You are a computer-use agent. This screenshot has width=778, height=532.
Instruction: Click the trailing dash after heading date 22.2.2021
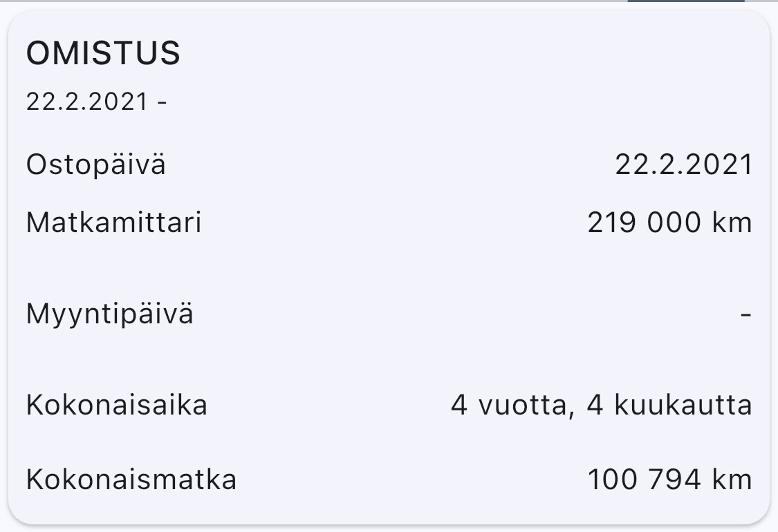[162, 103]
